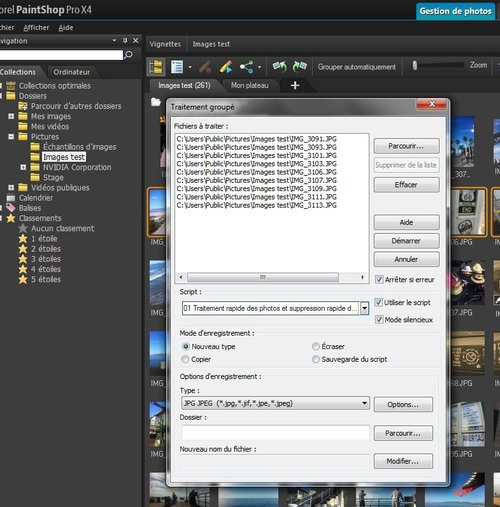Image resolution: width=500 pixels, height=507 pixels.
Task: Click the share icon in toolbar
Action: [246, 67]
